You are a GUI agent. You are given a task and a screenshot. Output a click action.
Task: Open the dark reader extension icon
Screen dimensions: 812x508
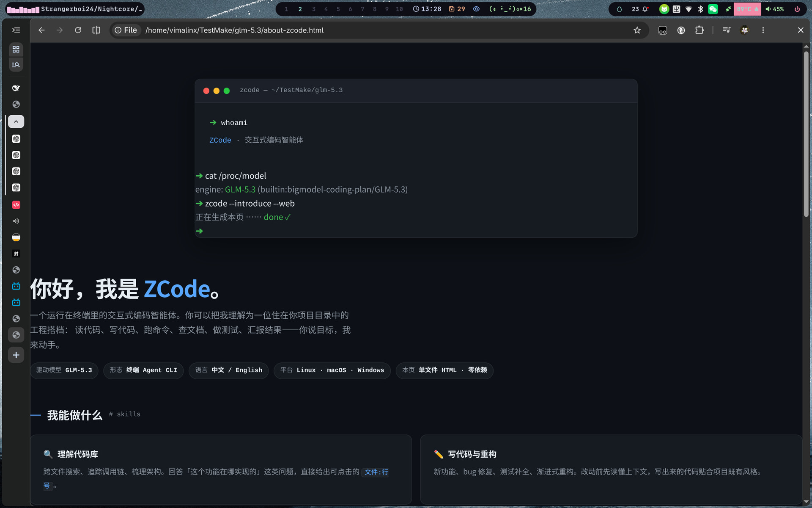click(681, 30)
